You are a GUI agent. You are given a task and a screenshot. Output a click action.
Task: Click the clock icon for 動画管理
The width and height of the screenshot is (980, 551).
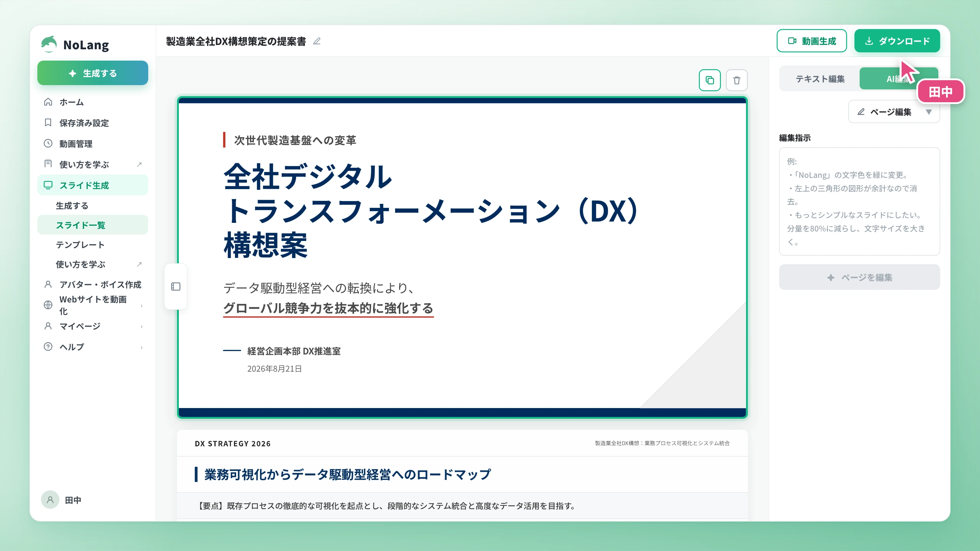(48, 143)
